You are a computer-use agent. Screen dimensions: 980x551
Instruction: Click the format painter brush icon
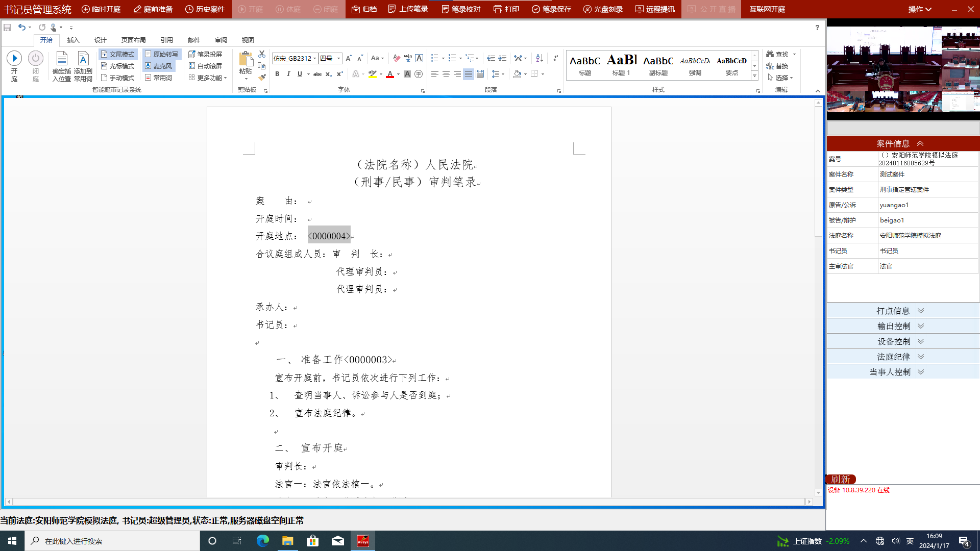(x=262, y=78)
